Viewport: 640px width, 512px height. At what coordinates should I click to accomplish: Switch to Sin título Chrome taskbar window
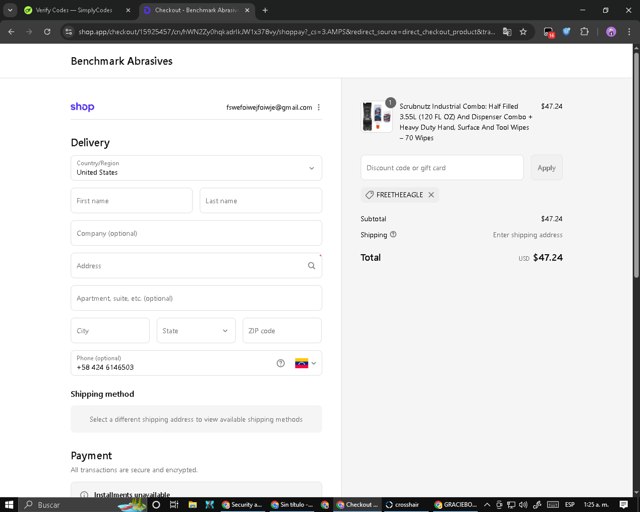pos(291,505)
